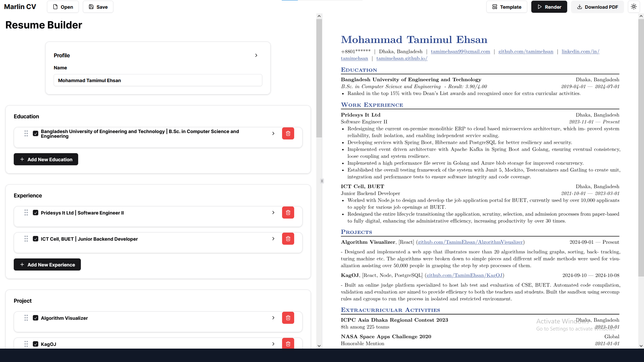The image size is (644, 362).
Task: Click drag handle for KagOJ row
Action: click(x=26, y=344)
